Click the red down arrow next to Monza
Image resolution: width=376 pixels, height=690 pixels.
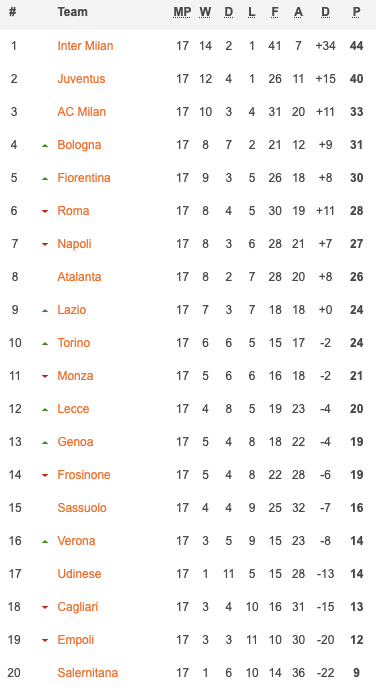click(x=45, y=376)
